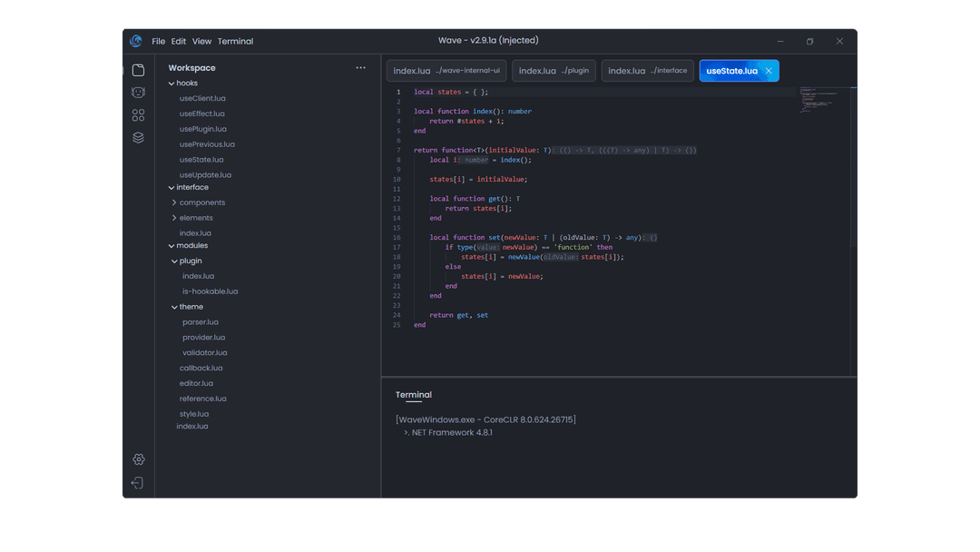Click the Wave logo in the title bar

point(136,41)
